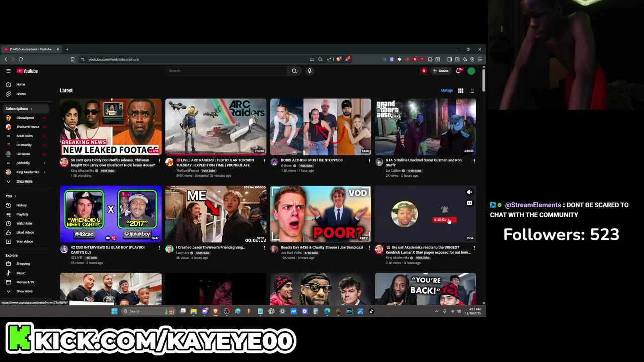The image size is (644, 362).
Task: Open the YOU'RE BACK thumbnail
Action: coord(426,289)
